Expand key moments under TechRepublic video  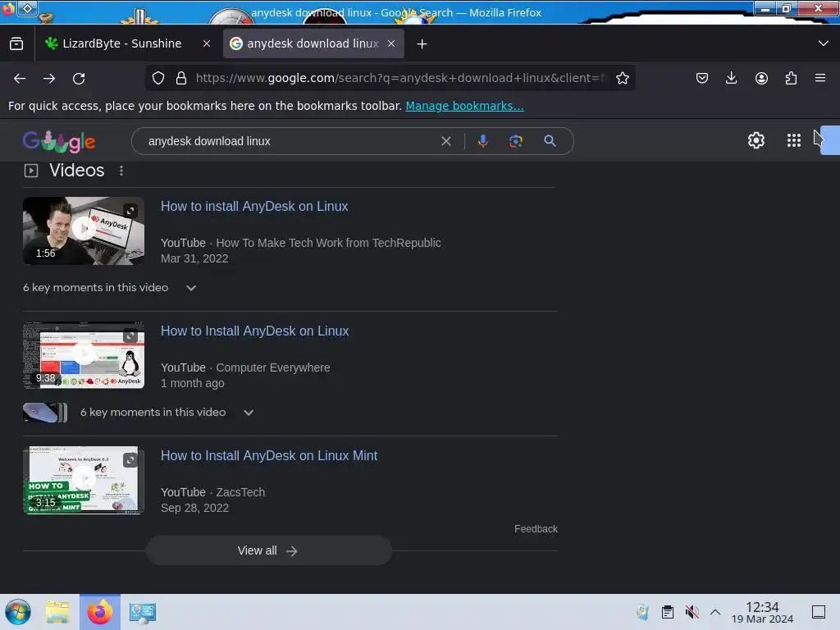point(191,288)
